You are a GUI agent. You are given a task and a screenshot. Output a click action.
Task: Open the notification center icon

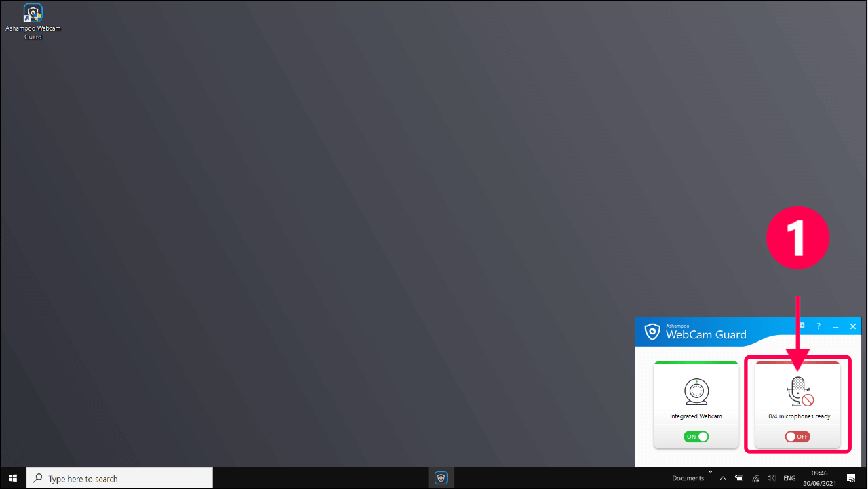[x=851, y=478]
